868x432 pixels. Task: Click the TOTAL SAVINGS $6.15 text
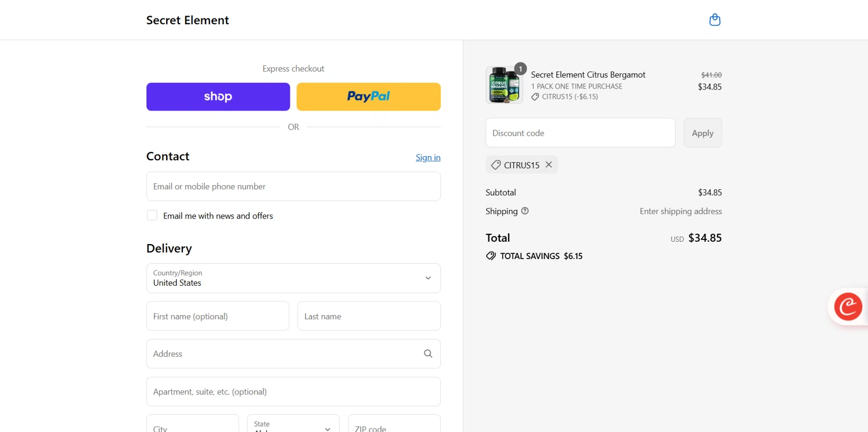tap(541, 256)
